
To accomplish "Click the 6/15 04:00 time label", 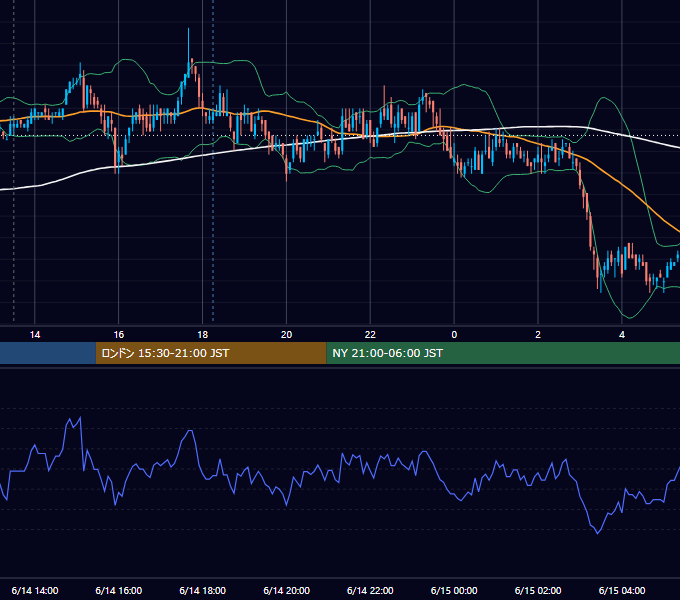I will [622, 590].
